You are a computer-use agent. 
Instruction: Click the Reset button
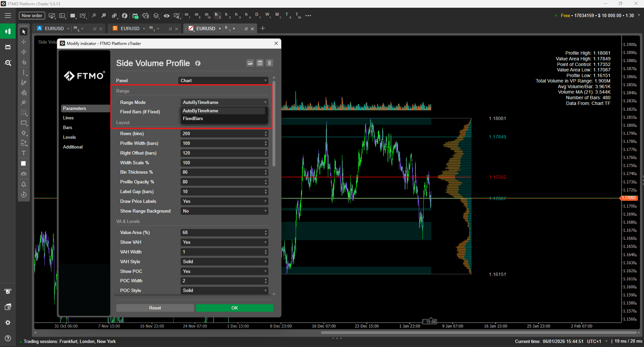155,308
